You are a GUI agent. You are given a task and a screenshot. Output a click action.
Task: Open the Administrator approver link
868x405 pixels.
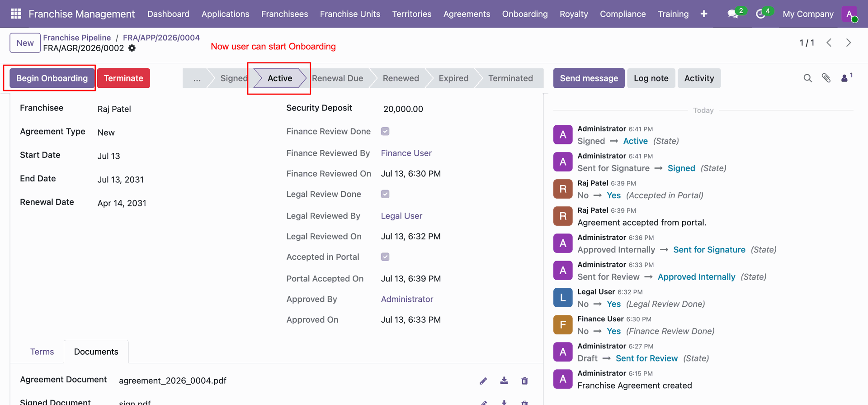tap(407, 299)
